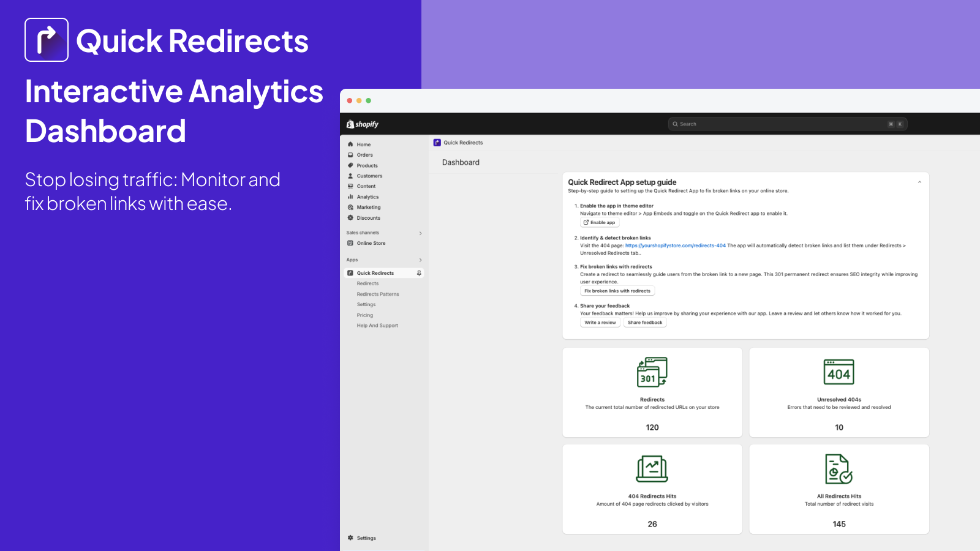Click the Online Store icon

click(350, 243)
